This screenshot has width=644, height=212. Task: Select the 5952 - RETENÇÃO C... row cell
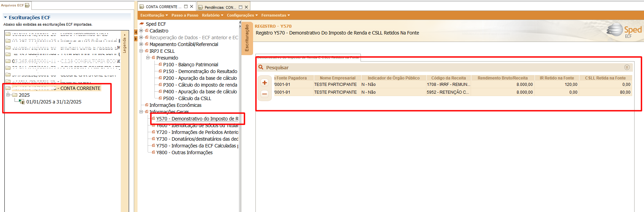(448, 92)
